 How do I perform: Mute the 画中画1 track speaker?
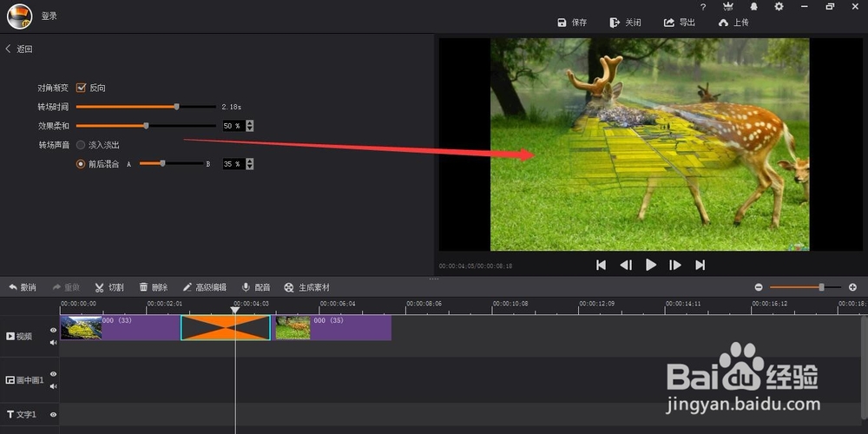pos(53,386)
